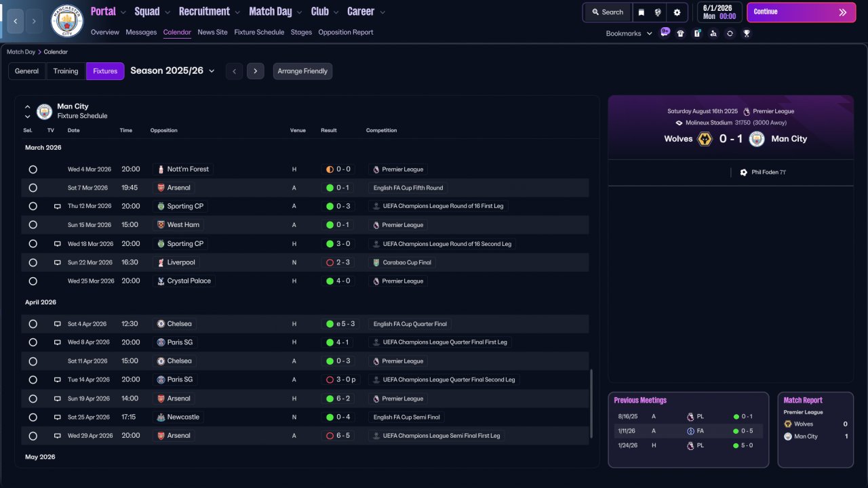Expand the Recruitment menu chevron
The height and width of the screenshot is (488, 868).
click(x=237, y=12)
